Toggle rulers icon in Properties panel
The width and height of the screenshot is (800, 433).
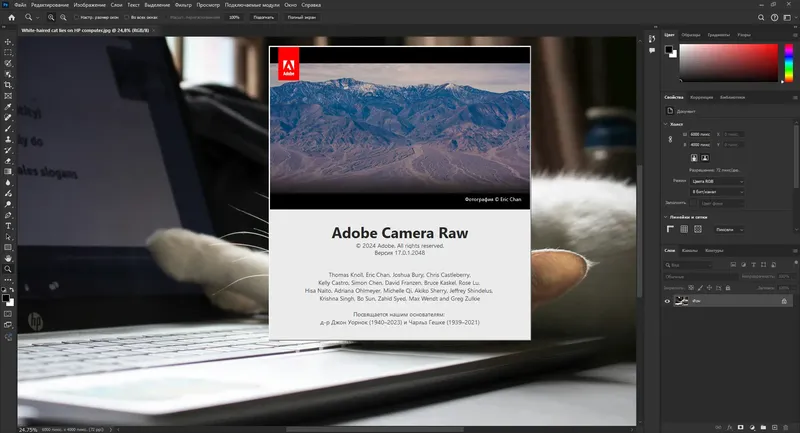pos(670,230)
